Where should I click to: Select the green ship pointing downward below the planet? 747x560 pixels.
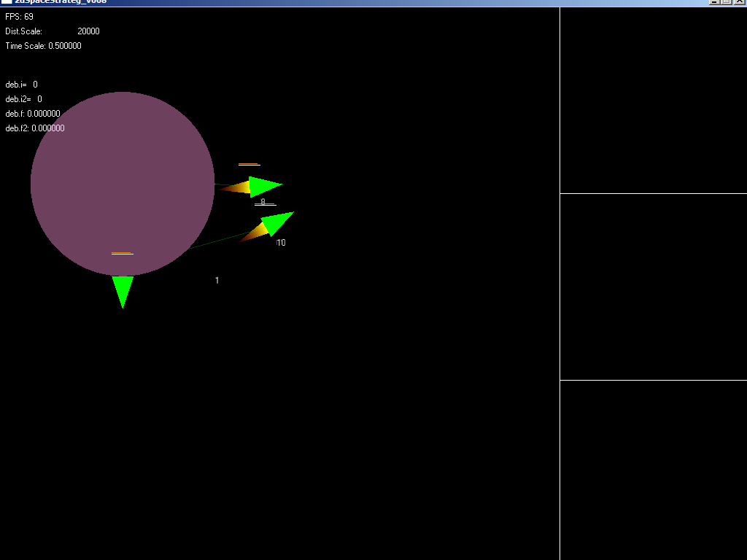point(123,288)
